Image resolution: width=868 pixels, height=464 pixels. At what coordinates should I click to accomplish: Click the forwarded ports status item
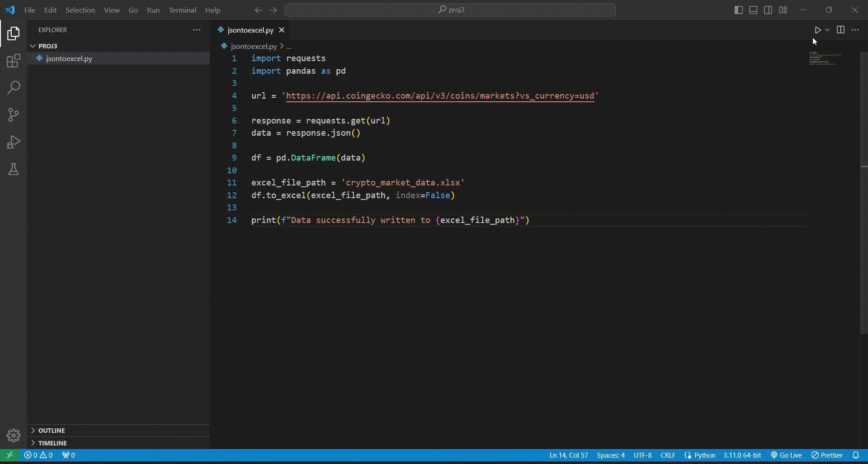click(x=69, y=455)
